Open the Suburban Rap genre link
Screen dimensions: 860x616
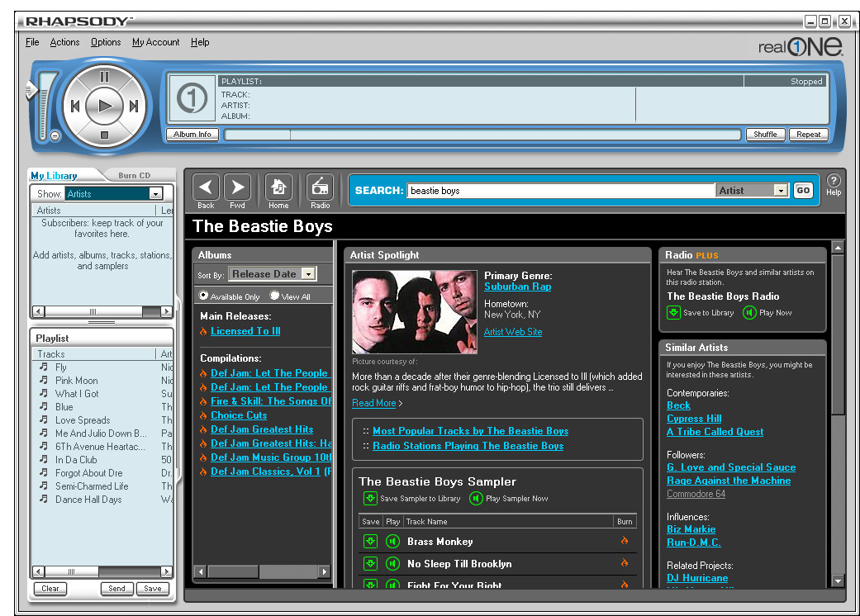(x=518, y=286)
